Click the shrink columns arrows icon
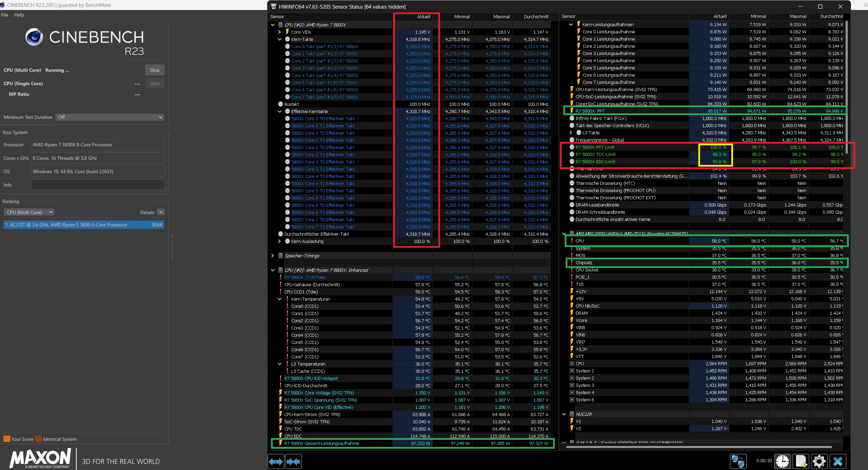 293,461
